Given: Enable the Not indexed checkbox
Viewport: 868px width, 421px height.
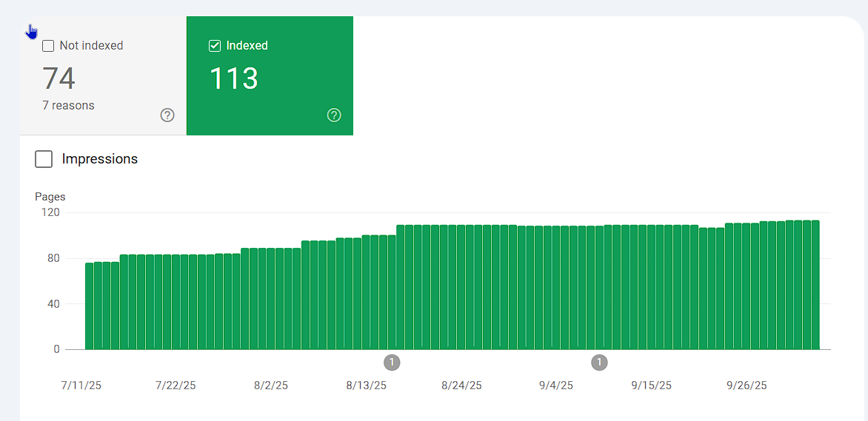Looking at the screenshot, I should pos(48,46).
